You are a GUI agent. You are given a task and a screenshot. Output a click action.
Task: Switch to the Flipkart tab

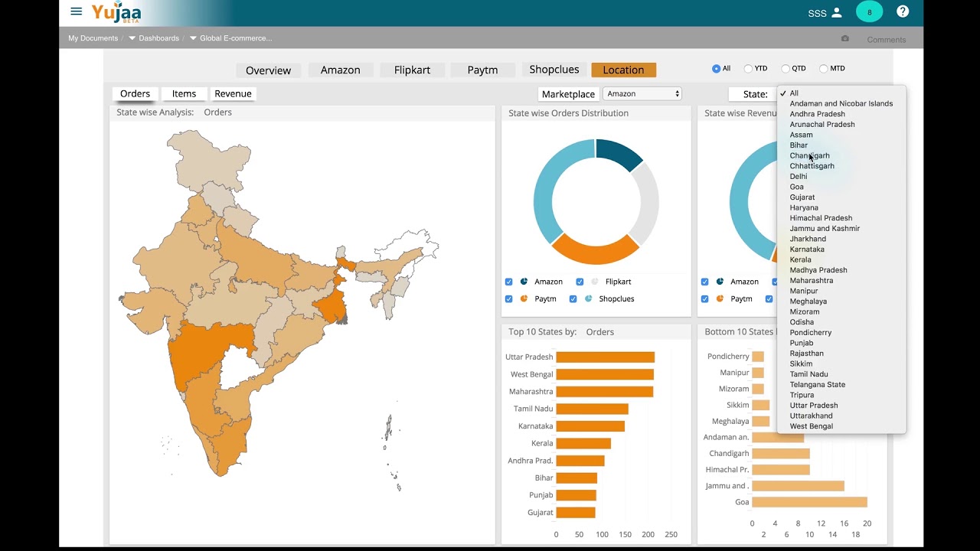[x=412, y=70]
